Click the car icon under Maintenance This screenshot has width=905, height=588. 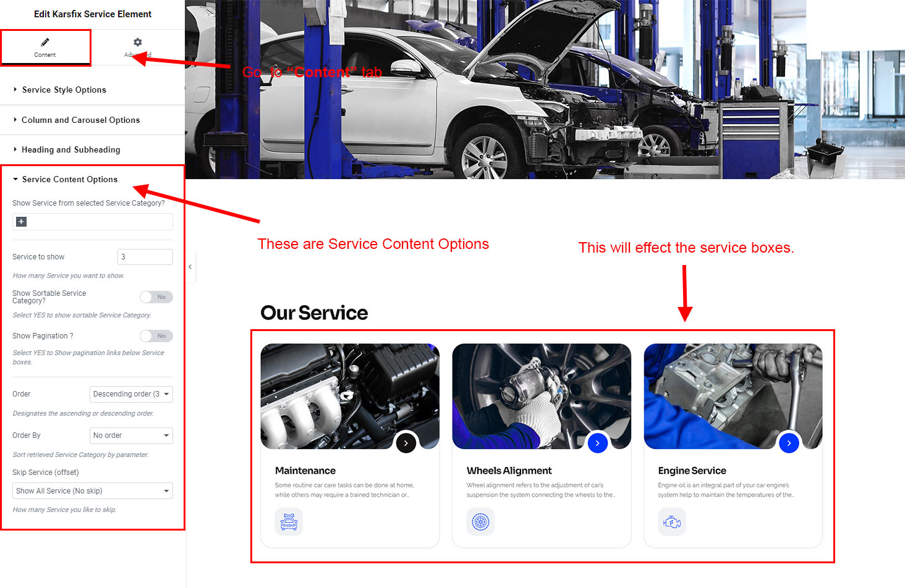click(289, 522)
